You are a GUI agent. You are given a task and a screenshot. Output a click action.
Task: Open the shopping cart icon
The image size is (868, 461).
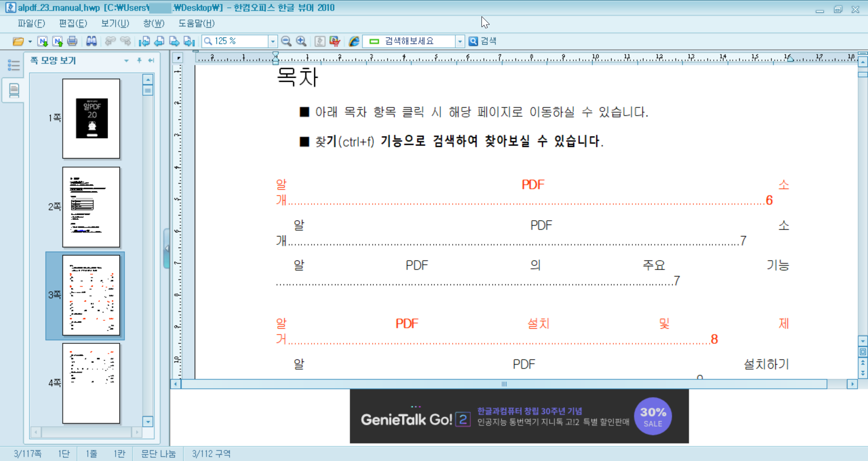pos(335,41)
